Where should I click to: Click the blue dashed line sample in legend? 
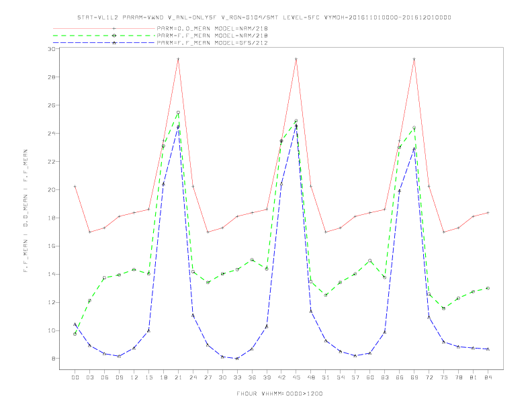(x=104, y=43)
